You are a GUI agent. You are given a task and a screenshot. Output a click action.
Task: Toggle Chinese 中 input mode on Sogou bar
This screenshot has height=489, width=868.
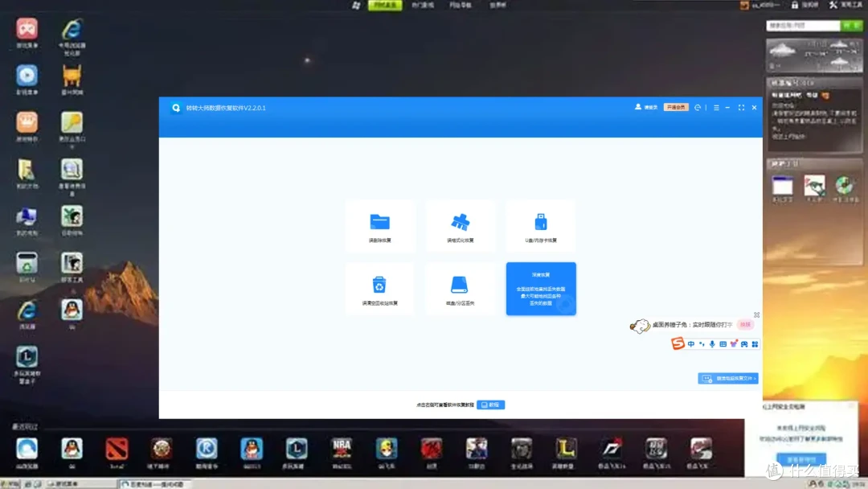[x=691, y=344]
